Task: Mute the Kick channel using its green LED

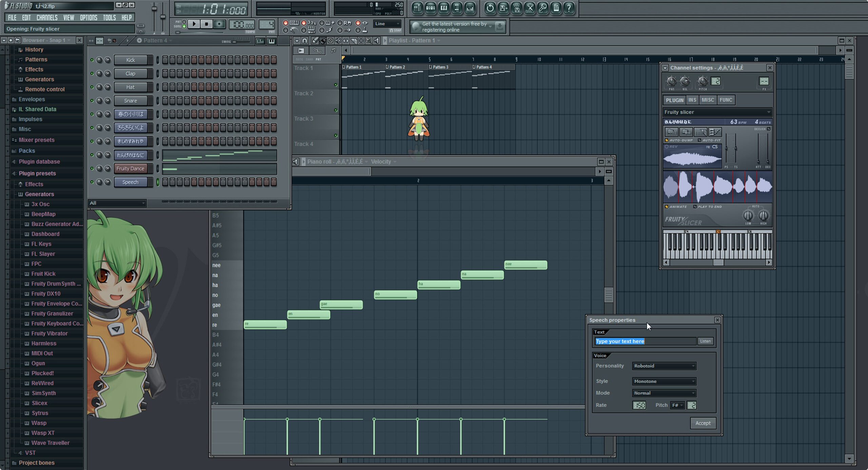Action: tap(92, 60)
